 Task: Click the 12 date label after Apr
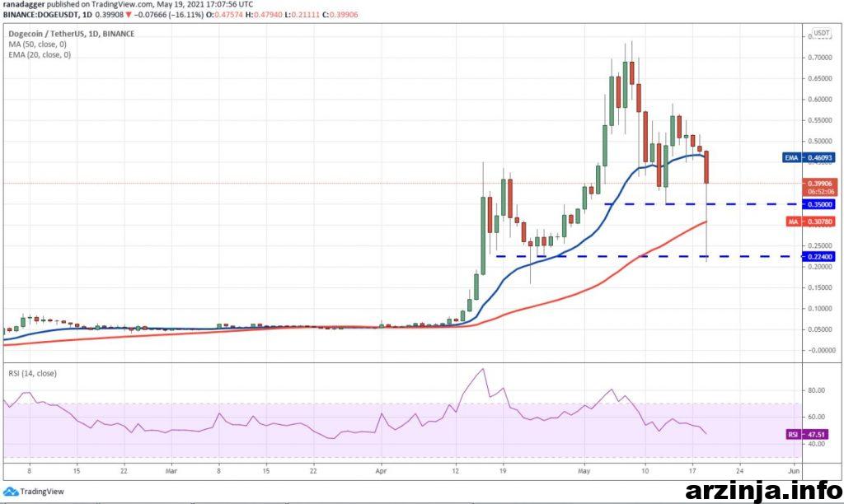456,471
